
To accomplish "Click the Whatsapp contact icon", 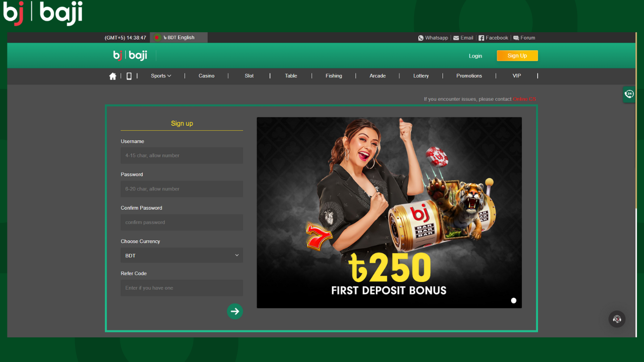I will pos(421,38).
